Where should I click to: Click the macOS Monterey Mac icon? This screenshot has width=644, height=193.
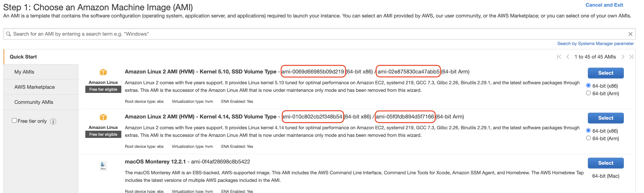(x=103, y=165)
